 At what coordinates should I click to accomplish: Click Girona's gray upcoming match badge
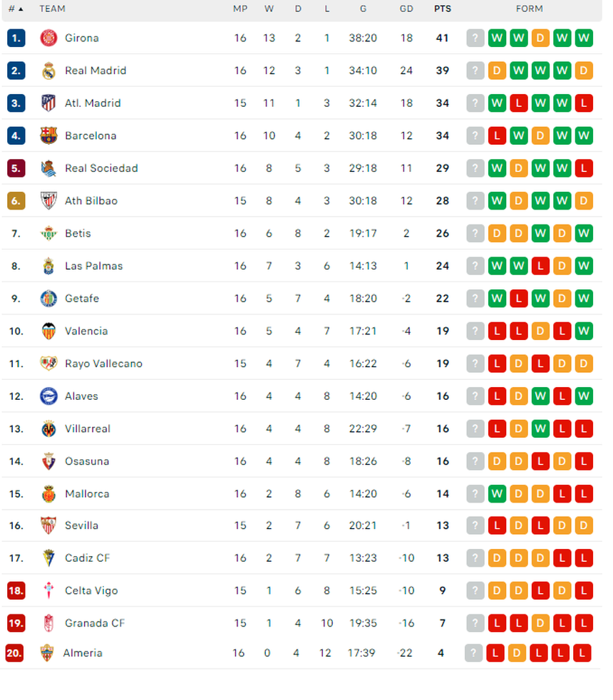475,38
